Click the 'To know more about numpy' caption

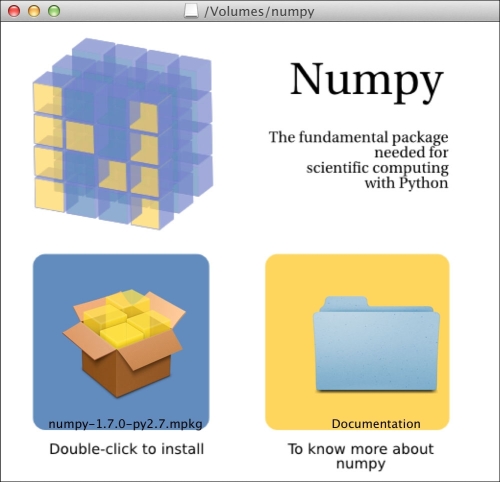tap(361, 456)
